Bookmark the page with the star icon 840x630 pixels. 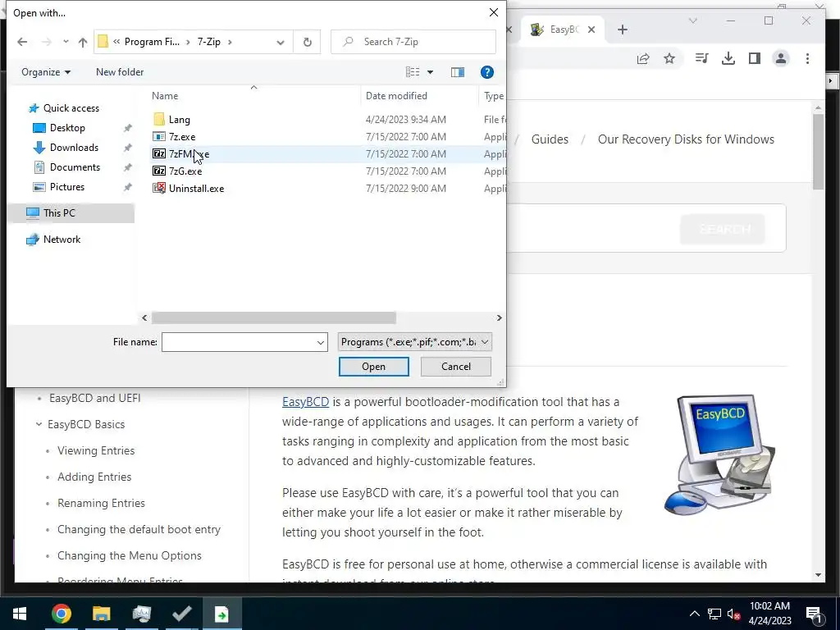669,58
